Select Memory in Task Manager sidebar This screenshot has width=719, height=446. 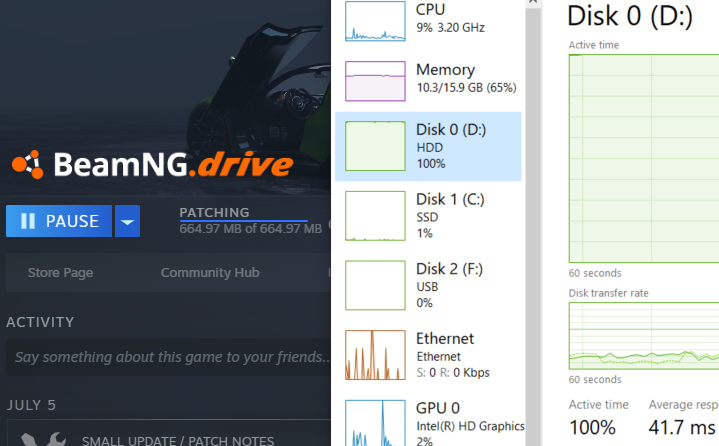tap(428, 81)
